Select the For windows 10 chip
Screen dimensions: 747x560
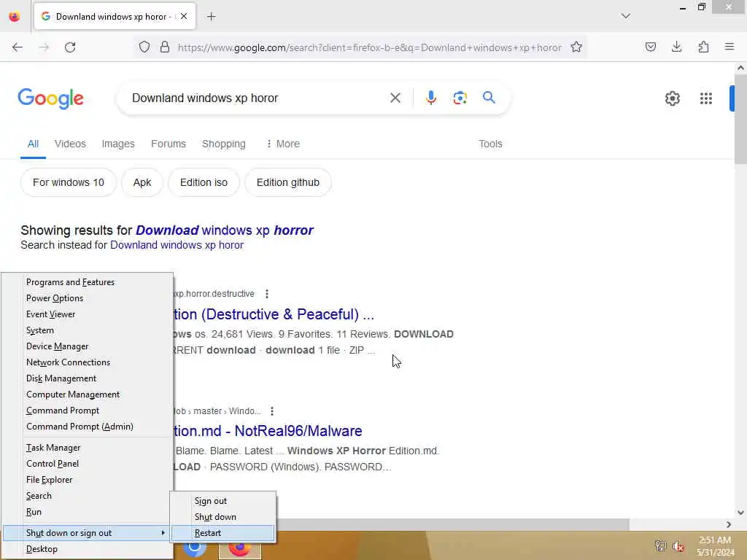(x=68, y=182)
